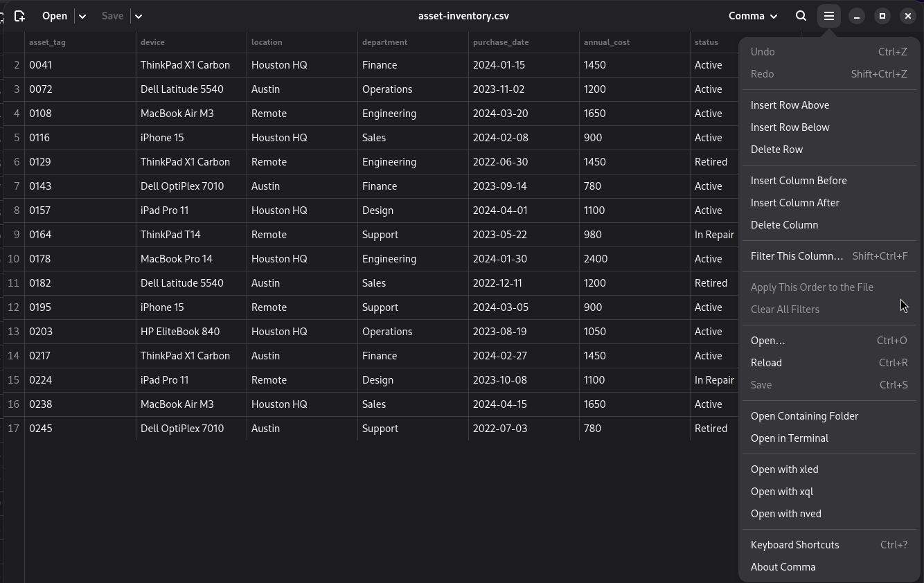
Task: Click the location column header
Action: [x=302, y=42]
